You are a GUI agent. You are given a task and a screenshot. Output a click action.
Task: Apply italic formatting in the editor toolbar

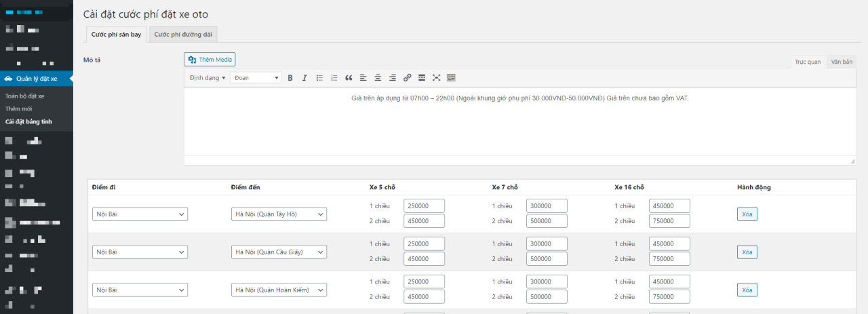pyautogui.click(x=304, y=78)
